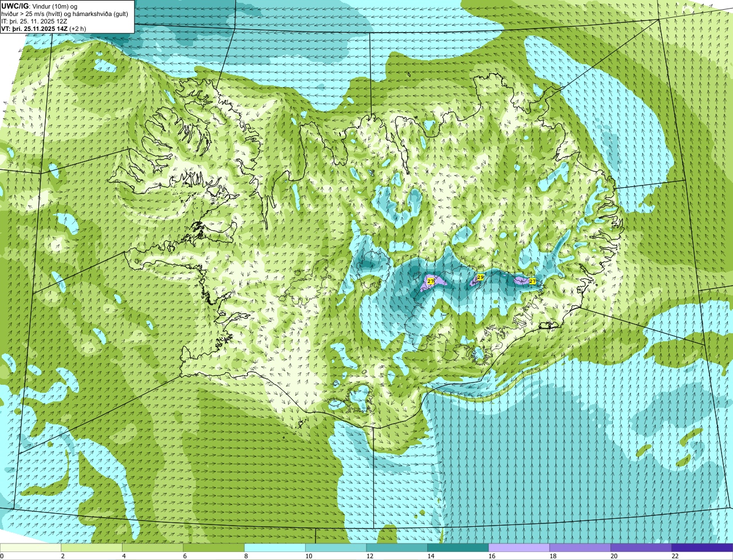Image resolution: width=733 pixels, height=560 pixels.
Task: Select the 6–8 m/s olive green legend swatch
Action: [214, 547]
